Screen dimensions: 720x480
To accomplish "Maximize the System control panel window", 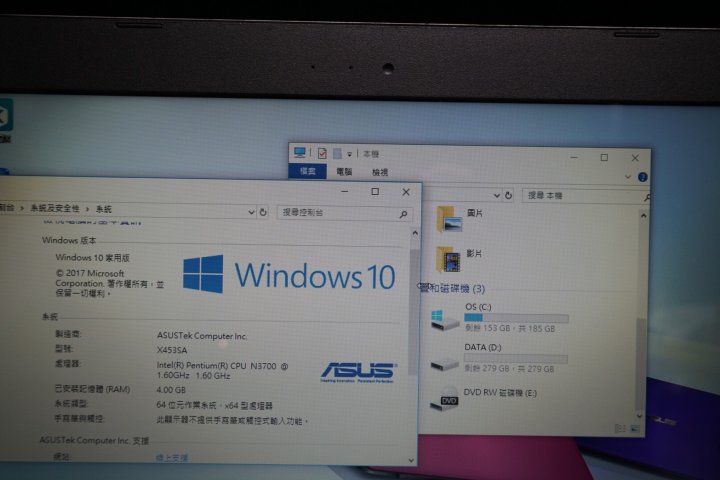I will coord(375,192).
